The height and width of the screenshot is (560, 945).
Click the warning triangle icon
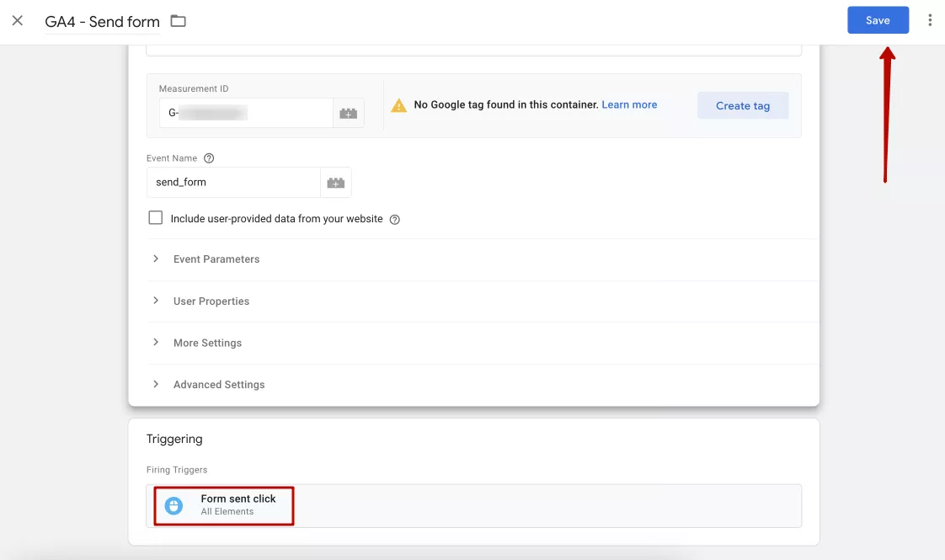pyautogui.click(x=398, y=105)
